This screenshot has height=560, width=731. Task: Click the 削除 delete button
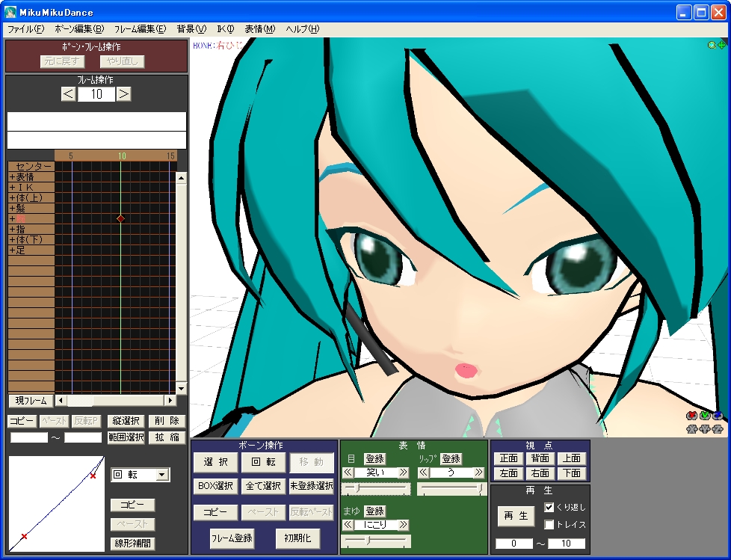click(x=167, y=421)
